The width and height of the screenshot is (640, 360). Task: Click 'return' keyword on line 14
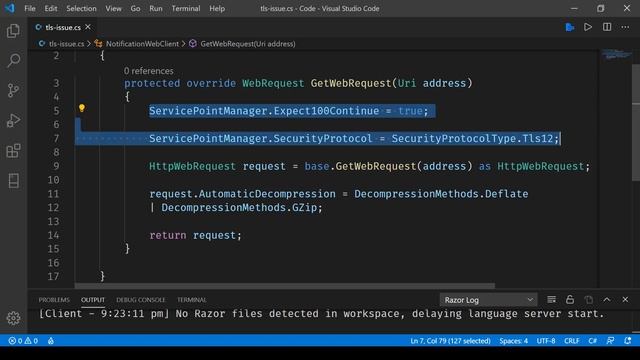click(167, 236)
